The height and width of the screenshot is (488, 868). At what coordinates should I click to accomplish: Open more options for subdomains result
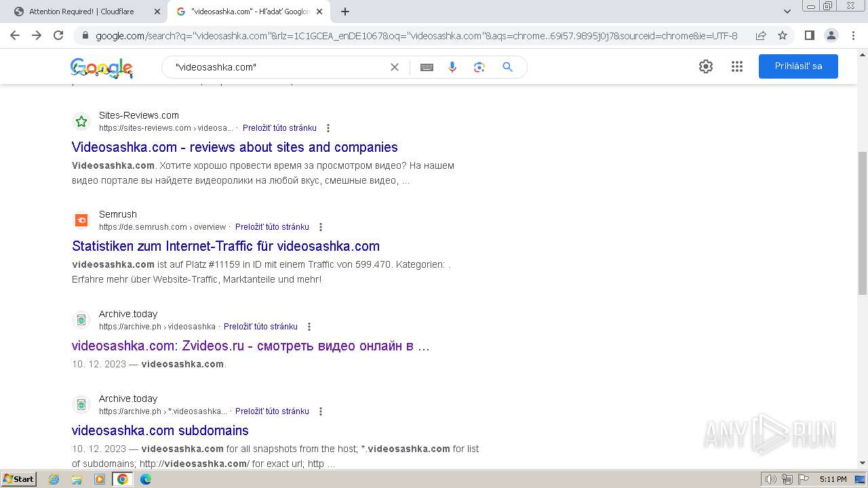[321, 411]
